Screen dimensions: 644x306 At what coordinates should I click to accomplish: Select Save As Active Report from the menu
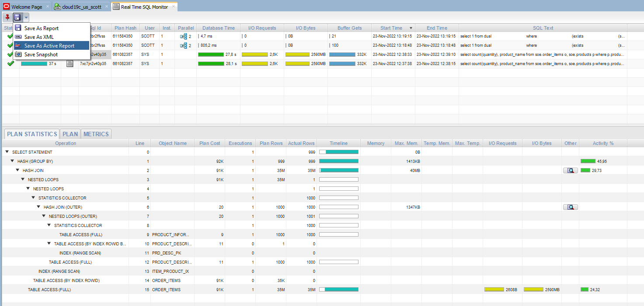click(50, 45)
